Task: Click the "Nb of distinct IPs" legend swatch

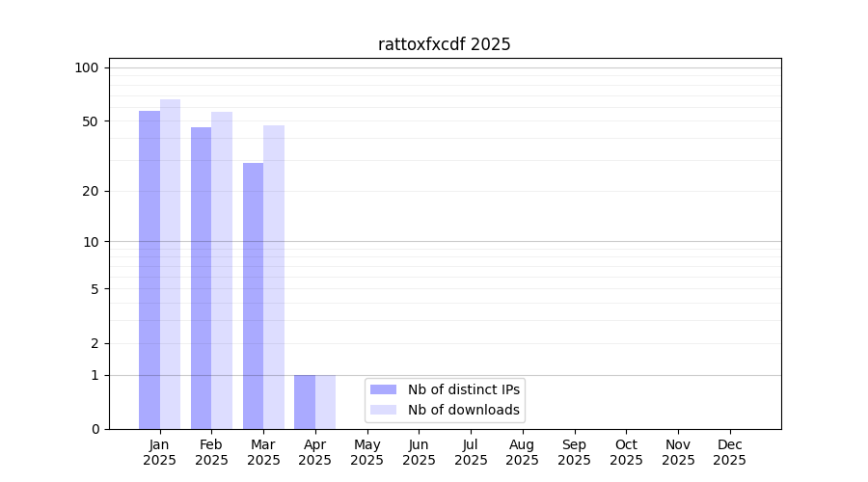Action: click(x=383, y=389)
